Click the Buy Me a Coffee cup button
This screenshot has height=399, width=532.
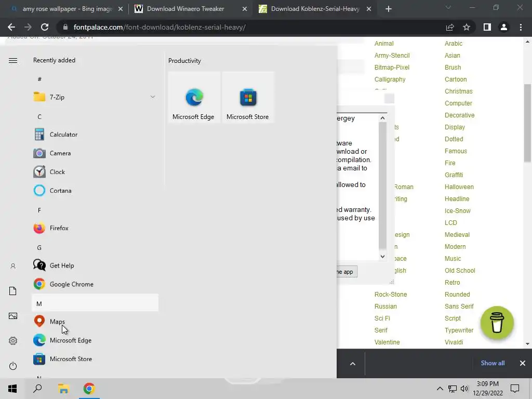click(497, 323)
